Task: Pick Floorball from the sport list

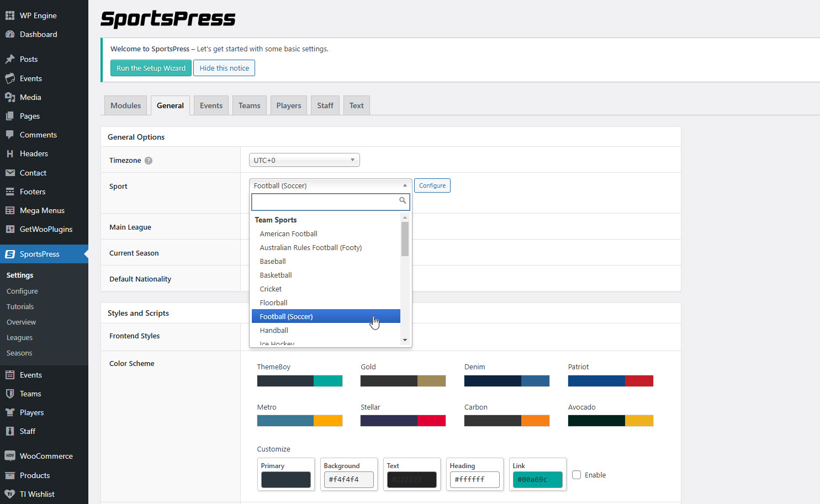Action: tap(326, 303)
